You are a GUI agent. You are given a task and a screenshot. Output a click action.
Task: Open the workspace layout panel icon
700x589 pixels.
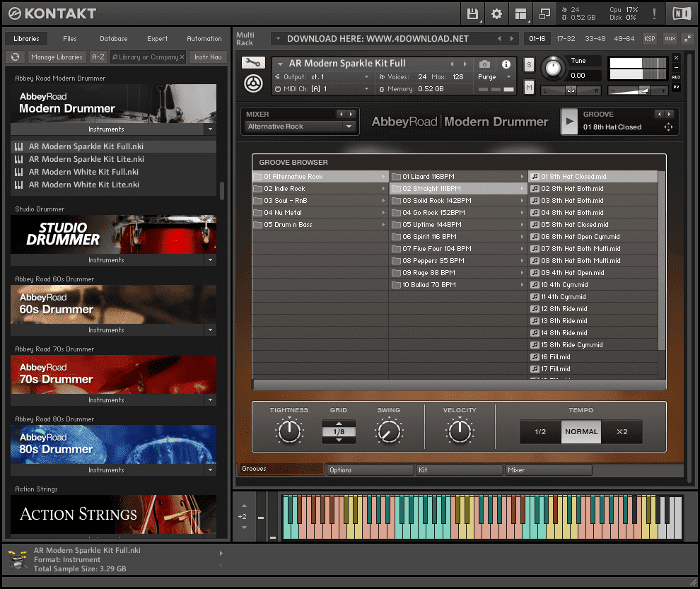click(x=520, y=14)
